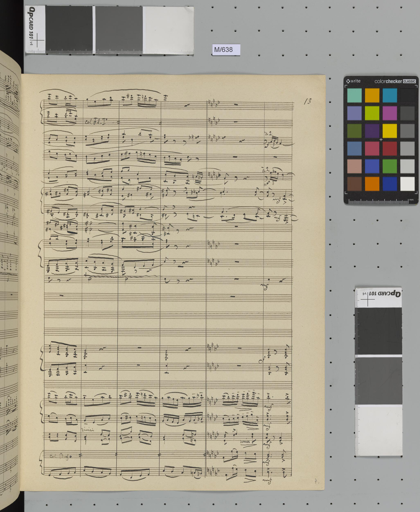420x512 pixels.
Task: Click the dark patch on the right-side OpCard
Action: pyautogui.click(x=378, y=331)
